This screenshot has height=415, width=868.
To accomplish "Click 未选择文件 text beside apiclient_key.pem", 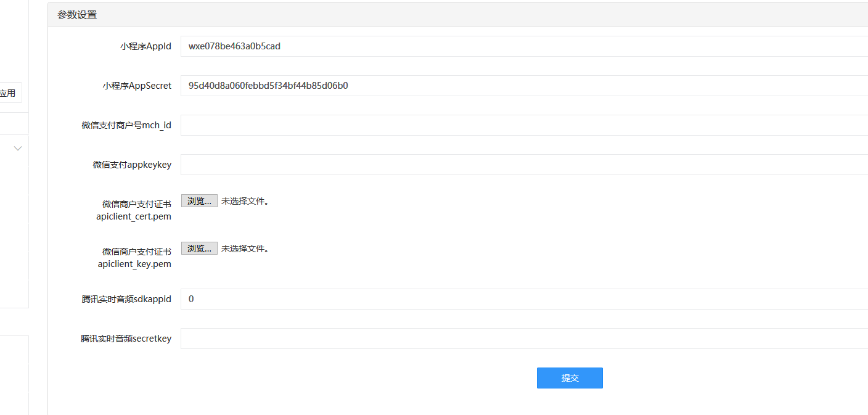I will 245,249.
